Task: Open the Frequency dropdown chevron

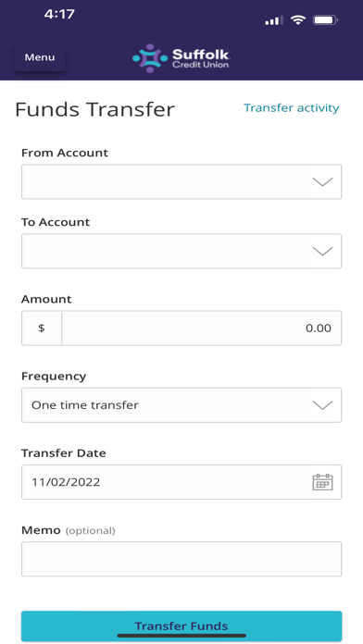Action: [322, 405]
